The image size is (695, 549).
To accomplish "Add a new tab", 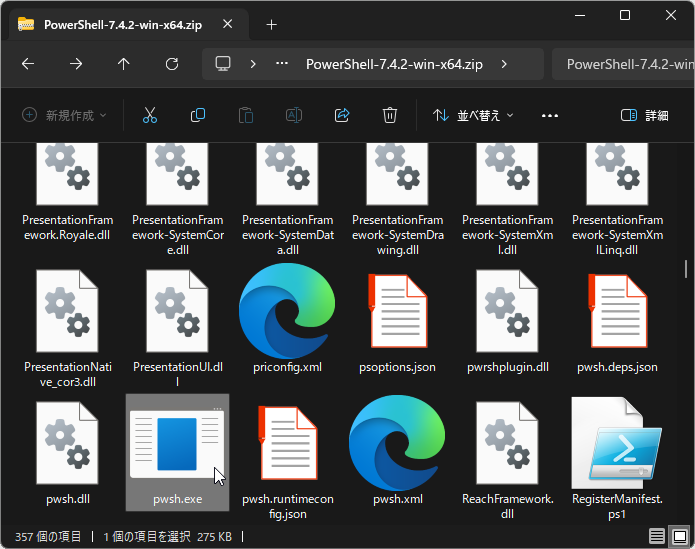I will click(271, 25).
